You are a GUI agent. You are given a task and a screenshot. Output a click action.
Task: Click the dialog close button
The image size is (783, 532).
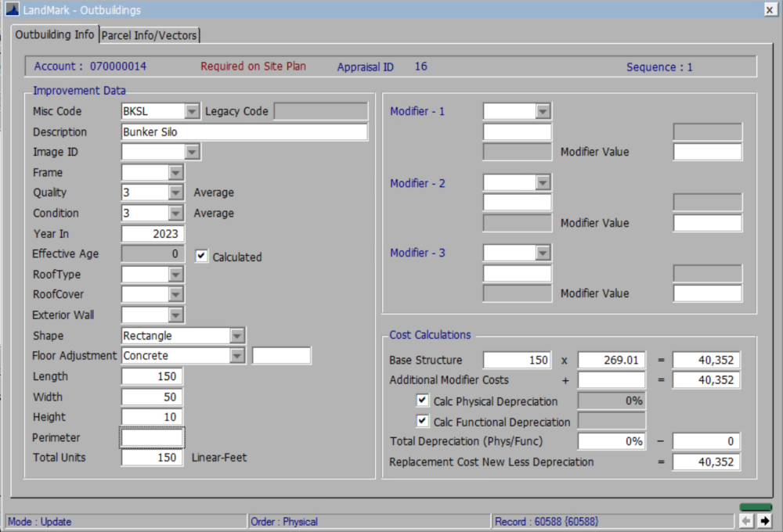(x=770, y=9)
